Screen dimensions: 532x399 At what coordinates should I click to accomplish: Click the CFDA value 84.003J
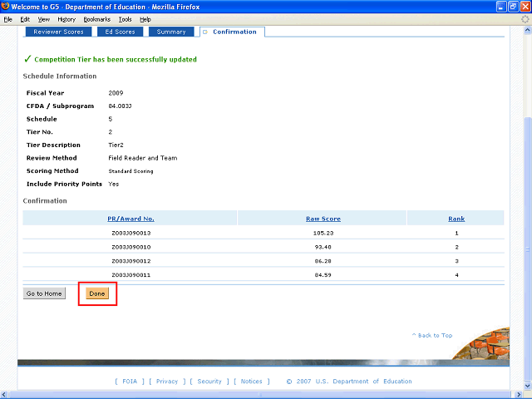tap(120, 106)
